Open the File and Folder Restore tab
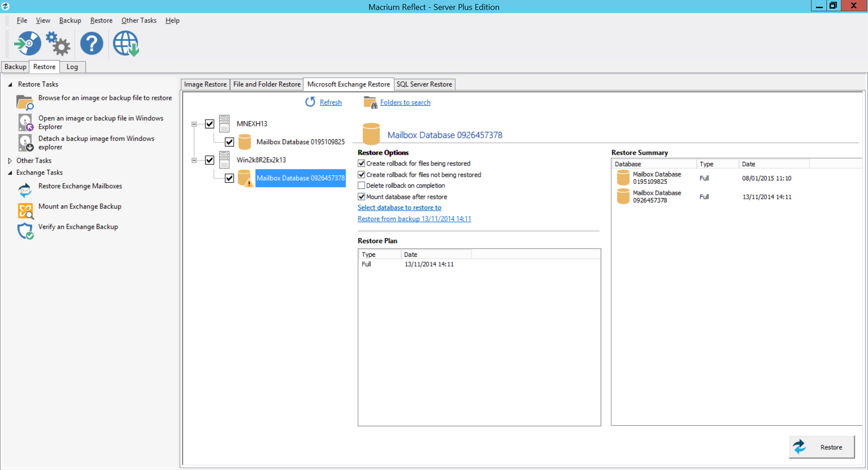The image size is (868, 470). [x=267, y=85]
